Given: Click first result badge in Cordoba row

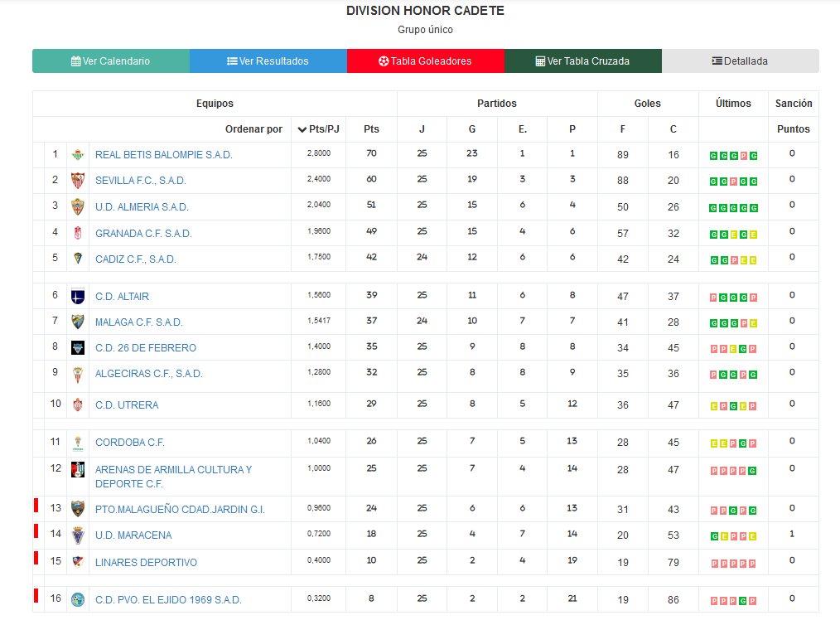Looking at the screenshot, I should coord(713,443).
